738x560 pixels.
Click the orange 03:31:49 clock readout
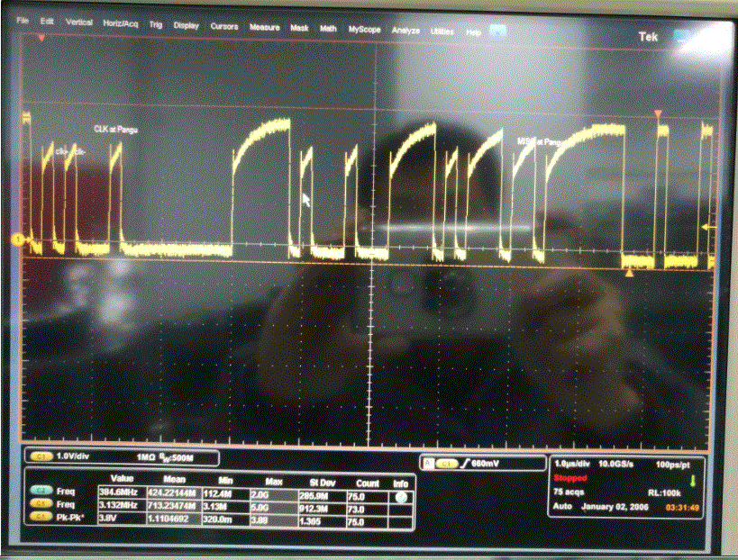[x=682, y=508]
